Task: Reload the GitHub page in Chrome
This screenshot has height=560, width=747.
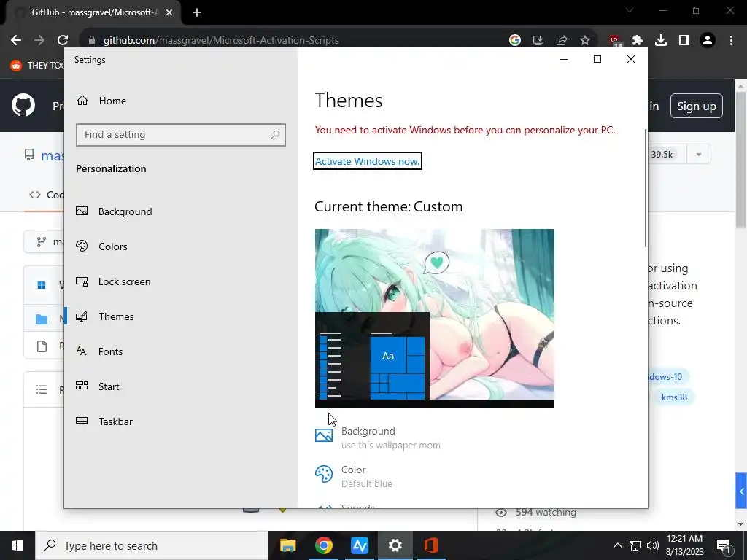Action: pos(63,40)
